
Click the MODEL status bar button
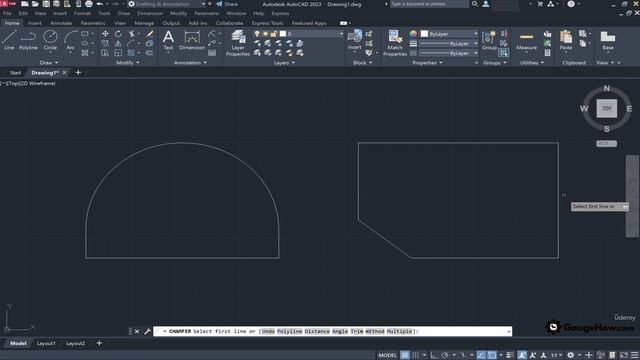click(387, 355)
